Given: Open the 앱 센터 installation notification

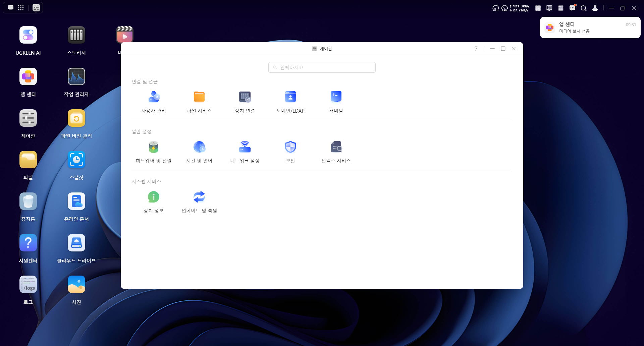Looking at the screenshot, I should pyautogui.click(x=590, y=27).
